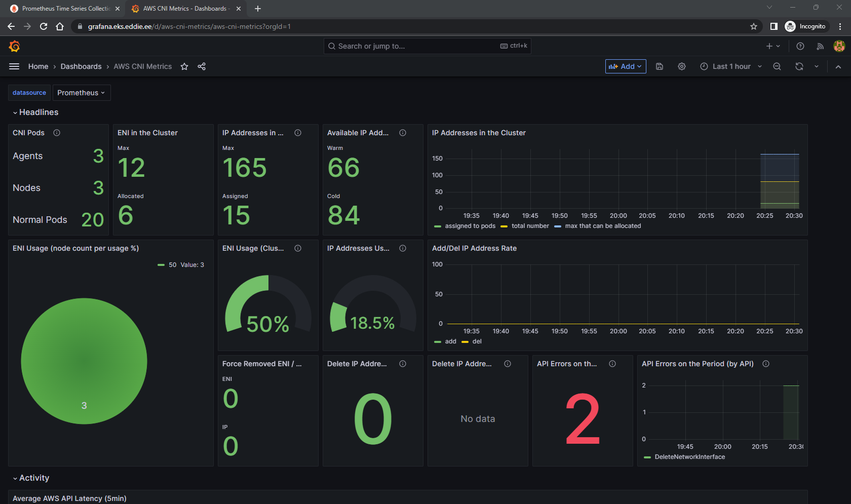Toggle the hamburger navigation menu
The width and height of the screenshot is (851, 504).
[14, 66]
